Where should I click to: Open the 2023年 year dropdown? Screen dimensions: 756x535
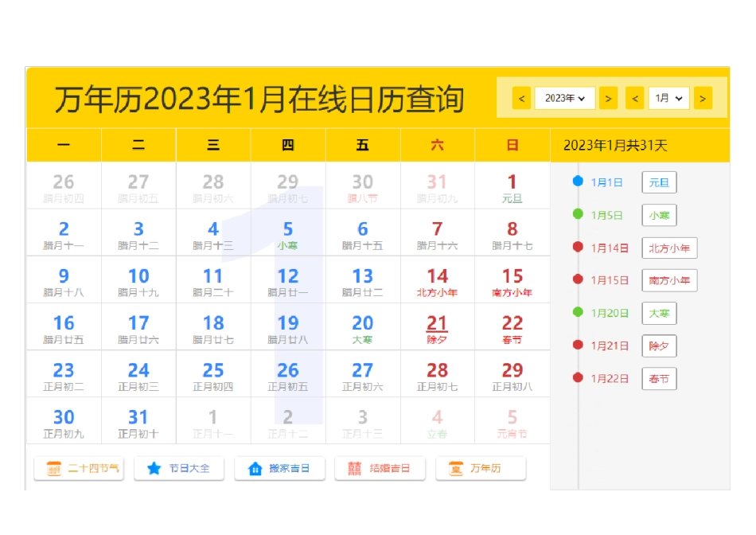565,98
